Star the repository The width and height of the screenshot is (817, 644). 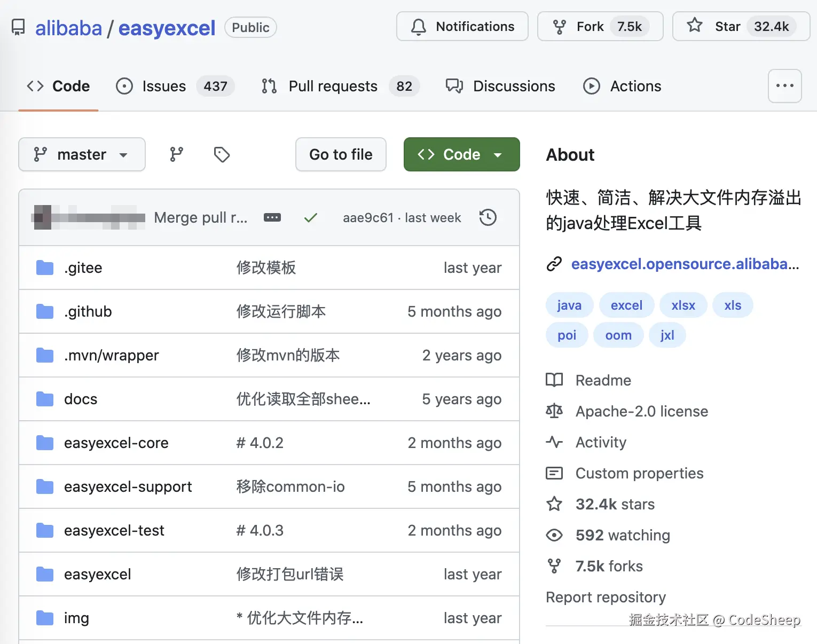[x=741, y=26]
